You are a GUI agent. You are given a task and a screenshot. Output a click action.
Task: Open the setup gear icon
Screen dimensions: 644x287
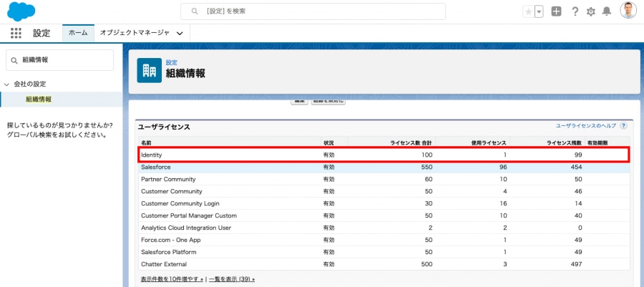pos(590,11)
